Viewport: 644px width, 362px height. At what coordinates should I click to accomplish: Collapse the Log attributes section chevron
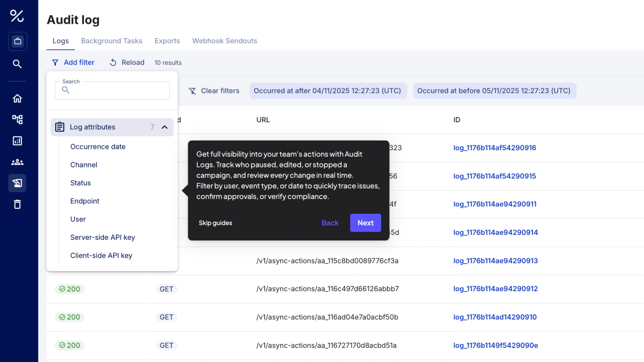point(164,127)
